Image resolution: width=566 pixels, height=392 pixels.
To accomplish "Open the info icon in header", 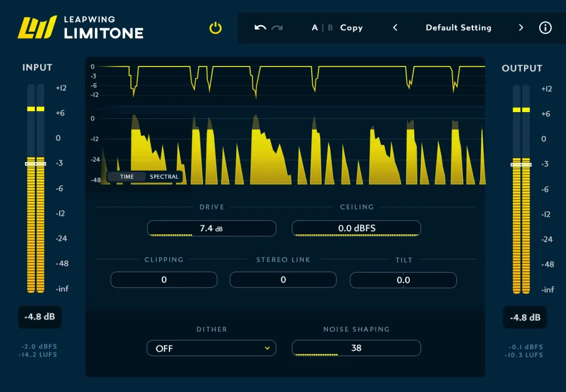I will tap(545, 28).
